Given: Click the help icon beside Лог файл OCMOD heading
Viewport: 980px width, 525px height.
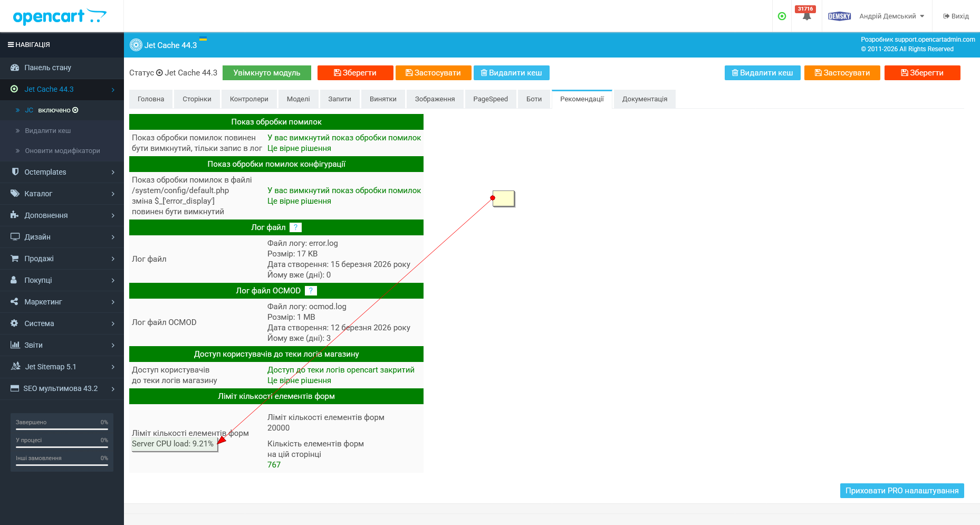Looking at the screenshot, I should pyautogui.click(x=311, y=291).
